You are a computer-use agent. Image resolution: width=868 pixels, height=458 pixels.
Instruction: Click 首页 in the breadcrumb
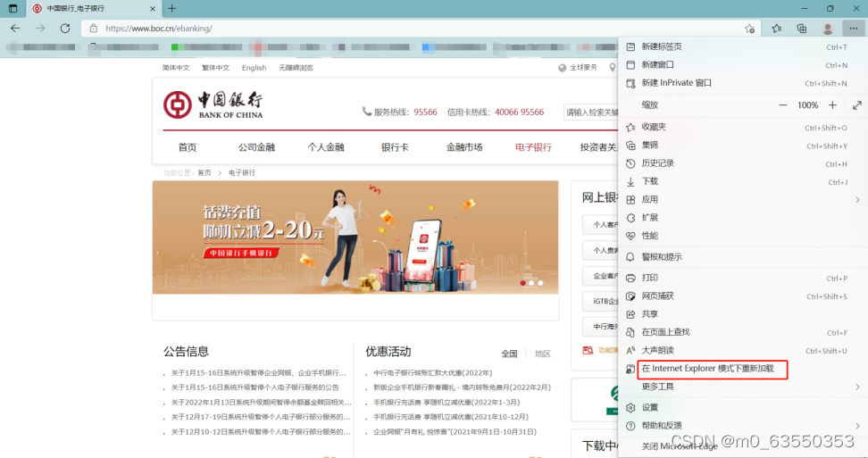pyautogui.click(x=204, y=173)
